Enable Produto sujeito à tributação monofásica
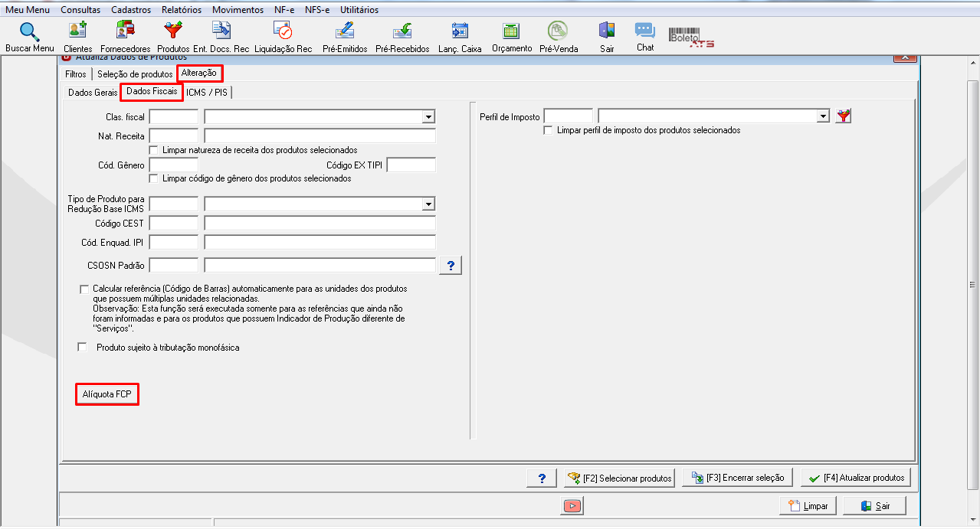 83,348
